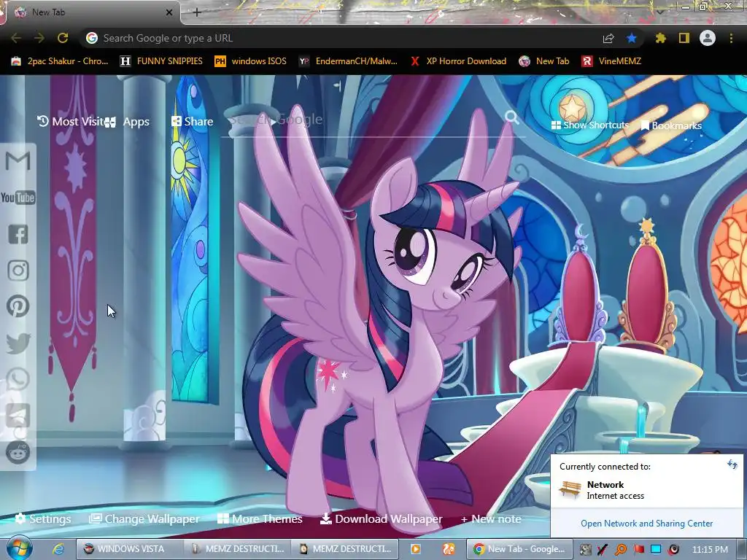Open the EndermanCH/Malw... bookmark

348,61
